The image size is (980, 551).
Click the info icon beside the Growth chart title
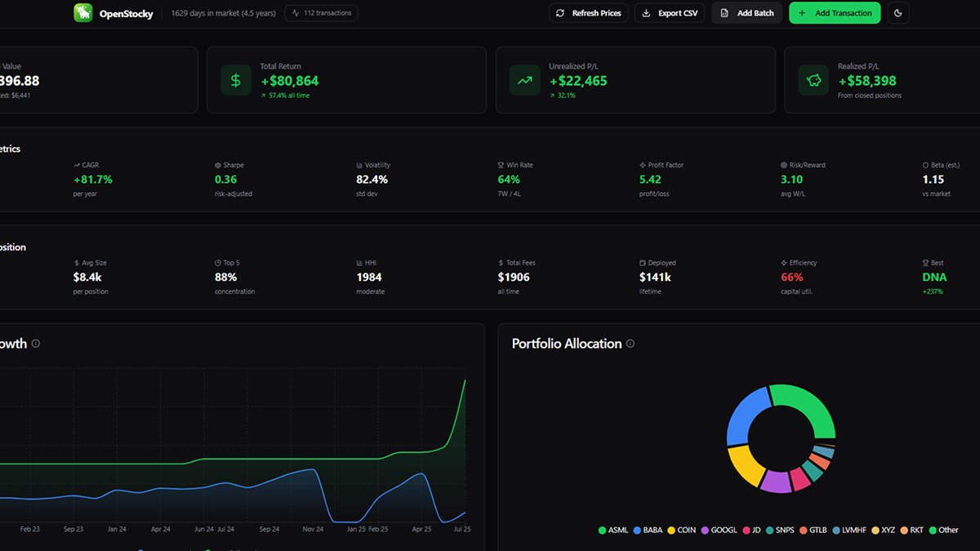tap(34, 344)
